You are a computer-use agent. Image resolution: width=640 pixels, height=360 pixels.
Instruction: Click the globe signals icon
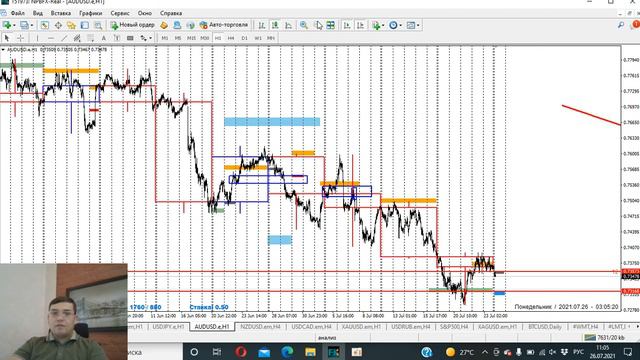point(190,25)
